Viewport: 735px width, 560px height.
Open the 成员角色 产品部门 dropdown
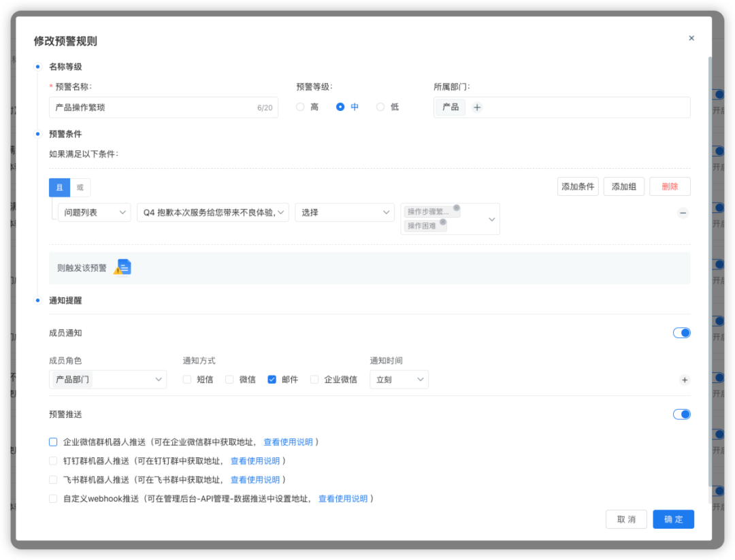click(109, 380)
